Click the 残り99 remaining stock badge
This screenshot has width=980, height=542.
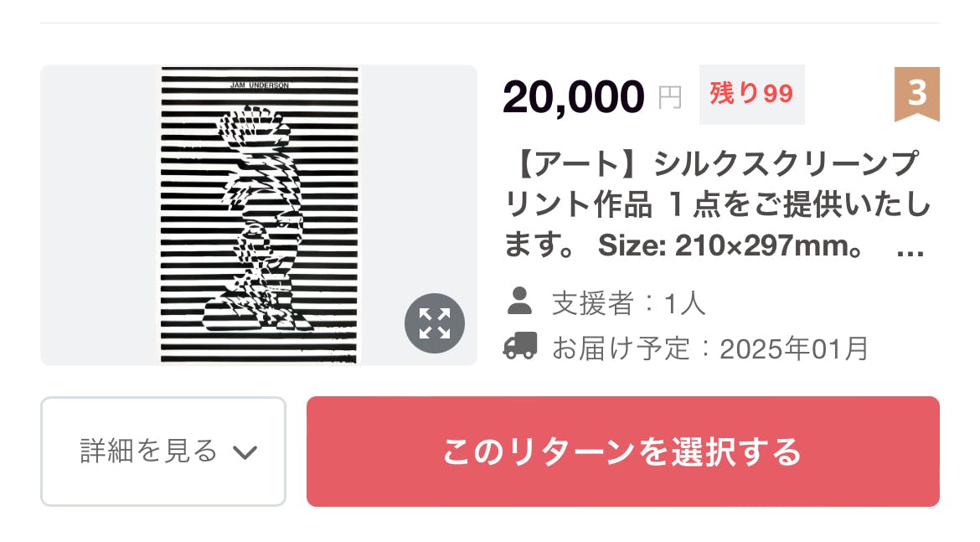coord(751,94)
